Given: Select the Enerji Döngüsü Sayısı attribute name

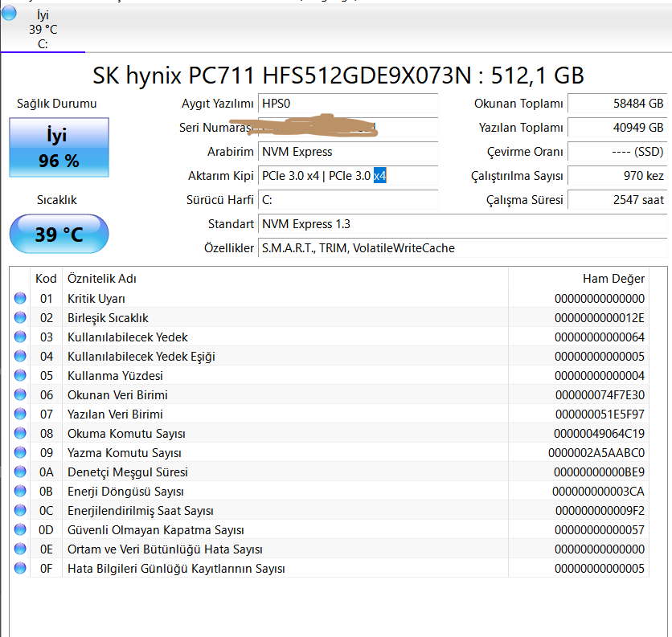Looking at the screenshot, I should tap(125, 492).
